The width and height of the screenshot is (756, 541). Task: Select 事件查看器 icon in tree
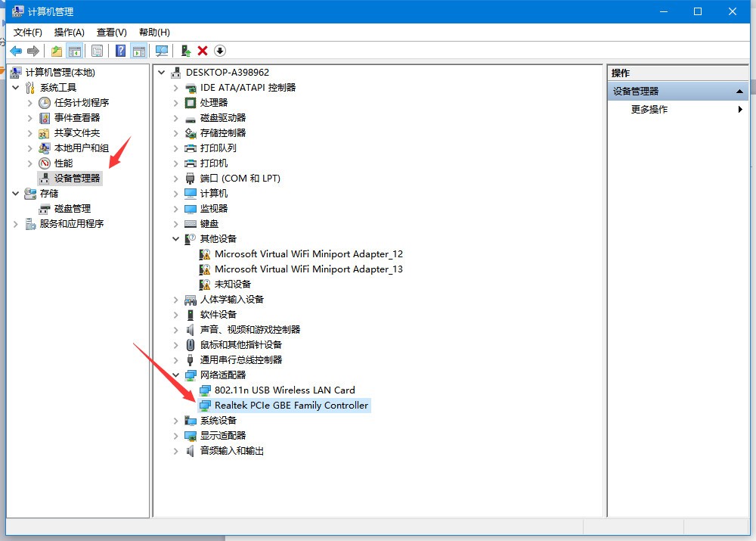point(45,118)
